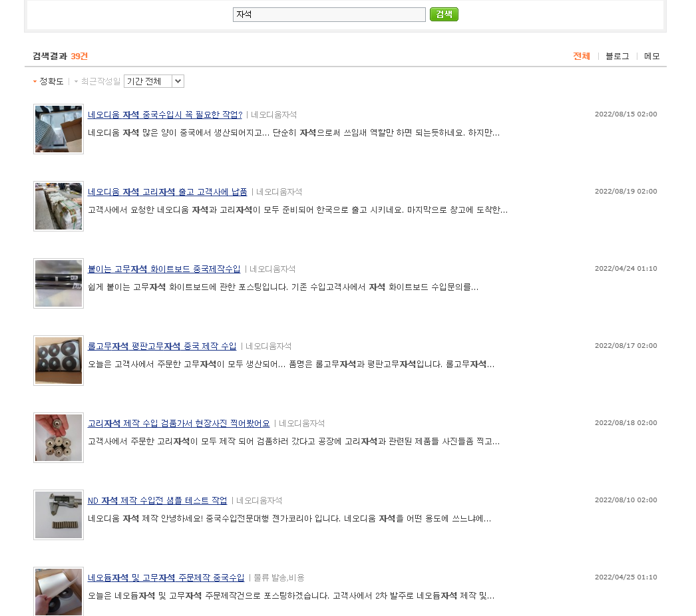Switch to the 블로그 tab
Viewport: 696px width, 616px height.
tap(617, 57)
